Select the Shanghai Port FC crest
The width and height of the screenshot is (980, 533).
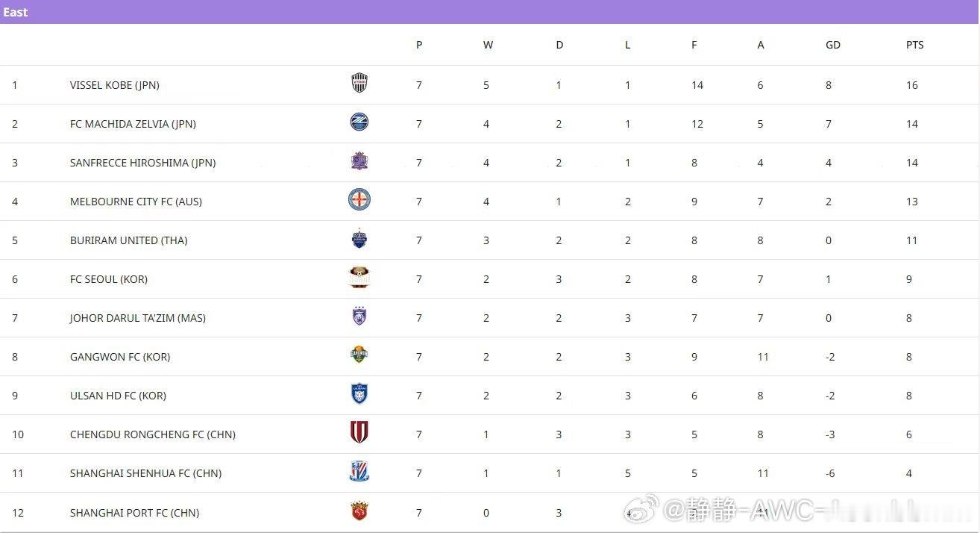(359, 511)
